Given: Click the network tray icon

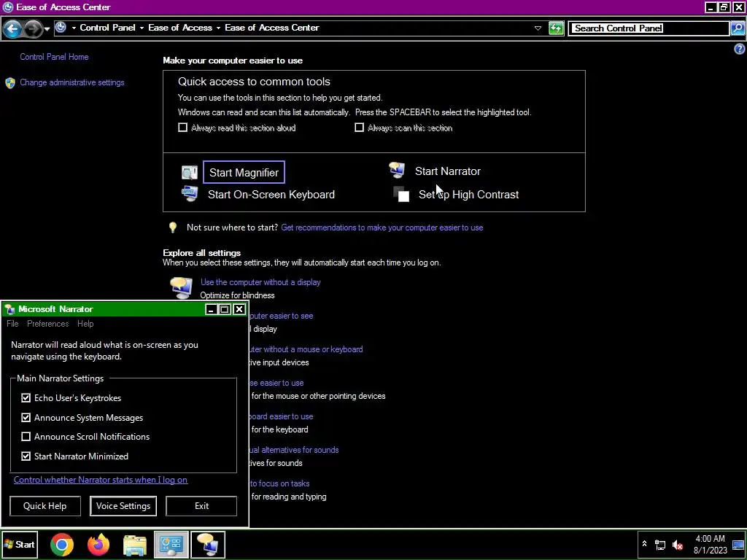Looking at the screenshot, I should tap(660, 544).
